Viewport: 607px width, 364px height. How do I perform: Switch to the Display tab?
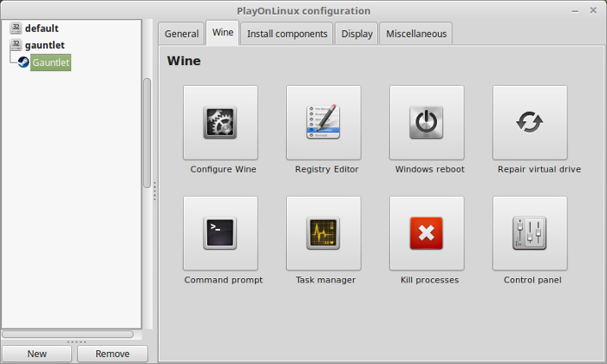click(356, 34)
